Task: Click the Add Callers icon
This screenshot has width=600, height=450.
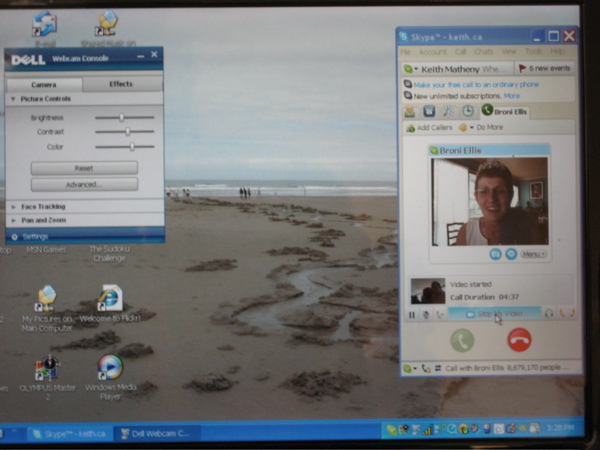Action: 410,128
